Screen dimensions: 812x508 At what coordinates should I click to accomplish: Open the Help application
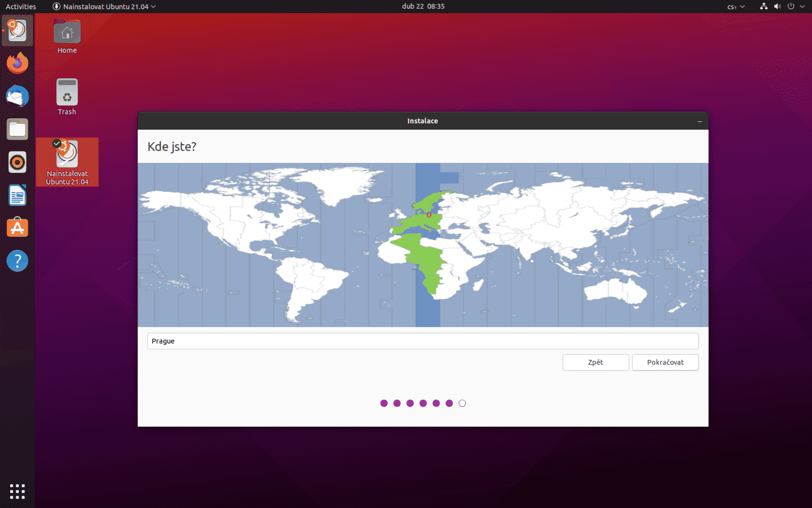click(17, 261)
